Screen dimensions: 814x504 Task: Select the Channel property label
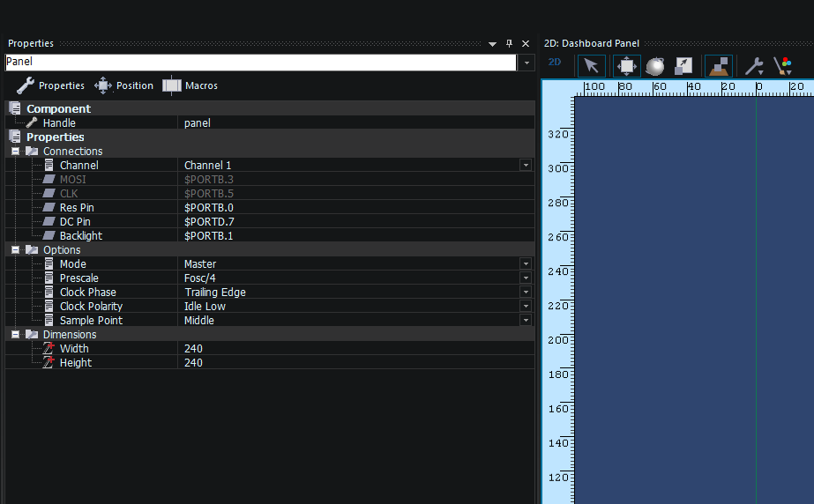(x=78, y=166)
